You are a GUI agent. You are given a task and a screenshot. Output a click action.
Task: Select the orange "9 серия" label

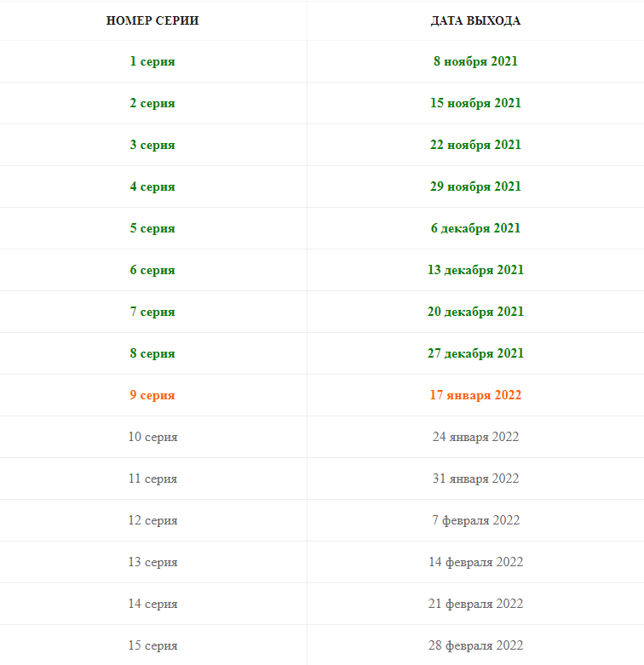[x=152, y=395]
